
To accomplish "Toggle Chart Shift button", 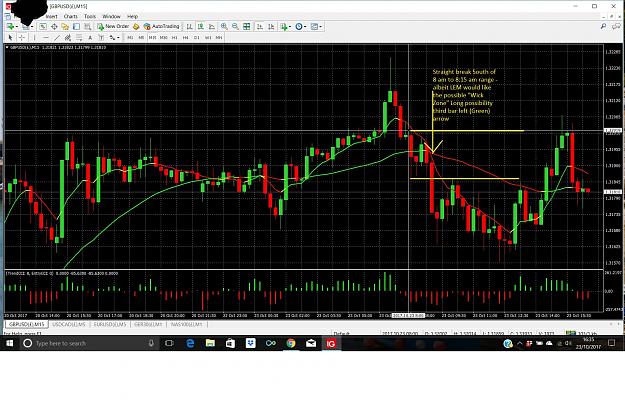I will 271,27.
